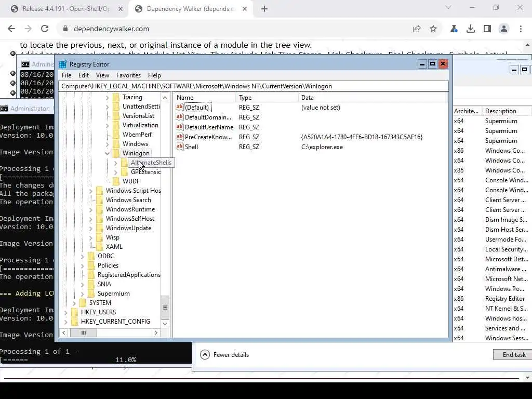The height and width of the screenshot is (399, 532).
Task: Click the tree horizontal scroll left arrow
Action: coord(64,333)
